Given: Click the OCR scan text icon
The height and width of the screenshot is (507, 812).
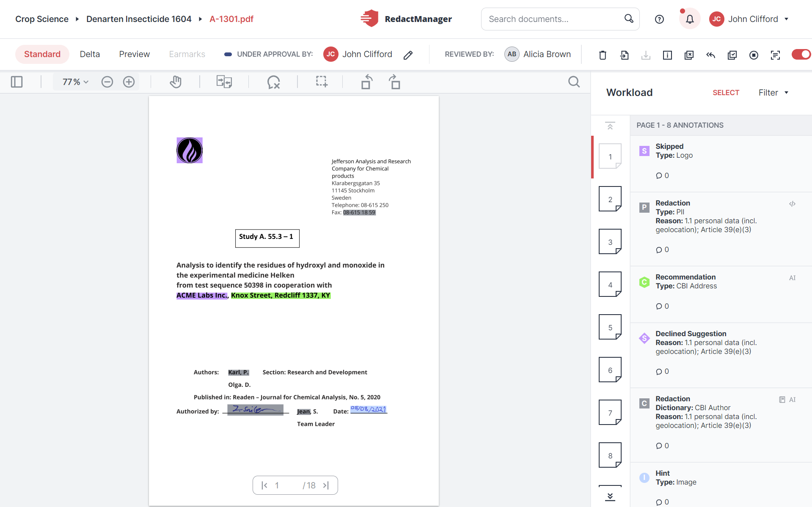Looking at the screenshot, I should tap(775, 55).
